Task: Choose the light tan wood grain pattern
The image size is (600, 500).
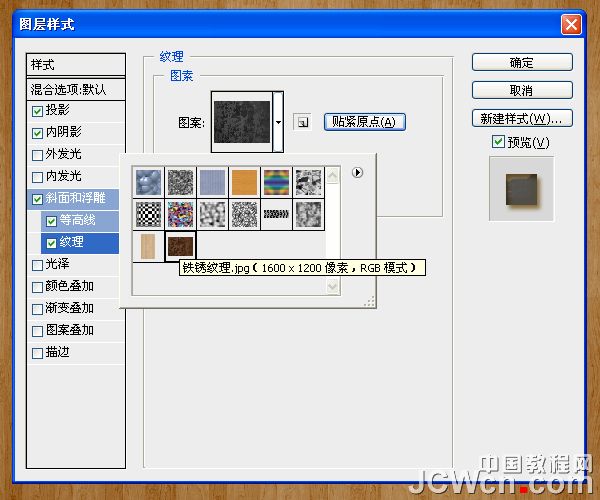Action: [148, 246]
